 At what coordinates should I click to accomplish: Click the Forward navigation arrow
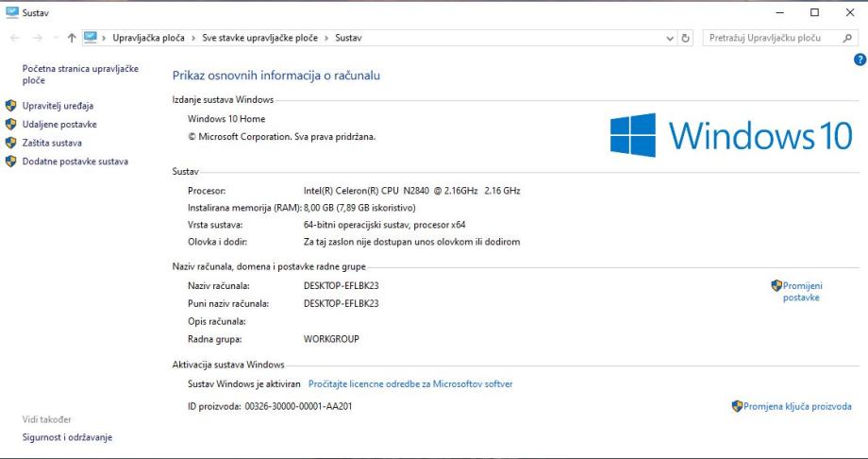coord(38,38)
